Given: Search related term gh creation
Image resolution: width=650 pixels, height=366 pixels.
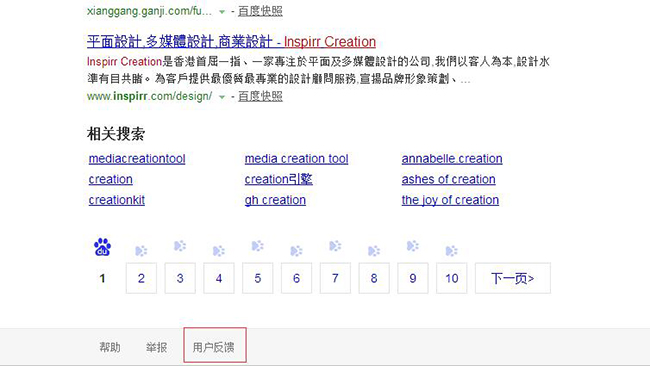Looking at the screenshot, I should point(275,200).
